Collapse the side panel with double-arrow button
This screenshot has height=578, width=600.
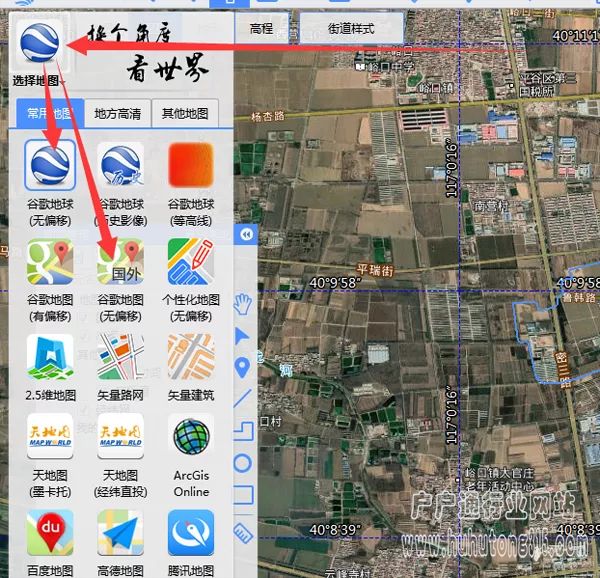(246, 234)
